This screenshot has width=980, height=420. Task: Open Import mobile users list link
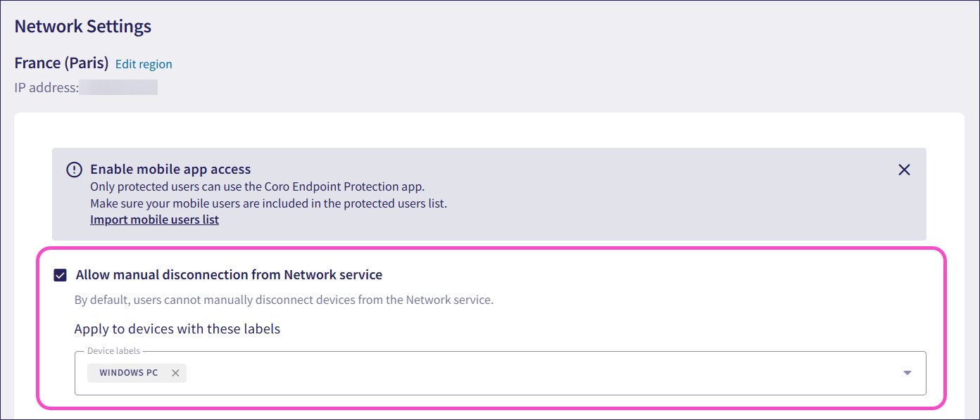point(154,219)
